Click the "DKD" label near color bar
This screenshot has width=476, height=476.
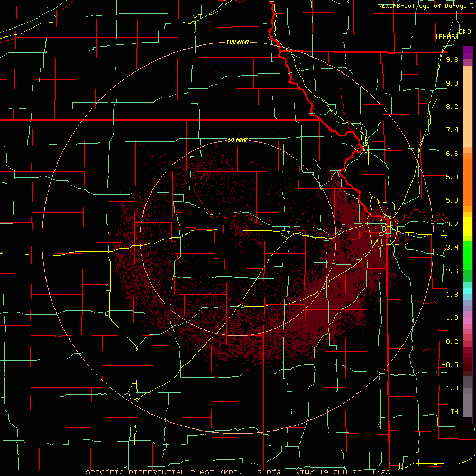pyautogui.click(x=465, y=32)
